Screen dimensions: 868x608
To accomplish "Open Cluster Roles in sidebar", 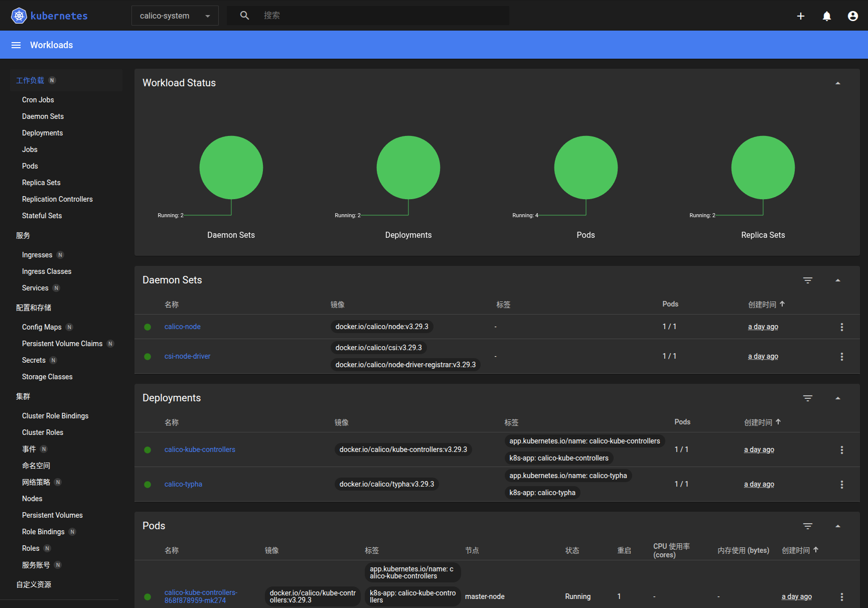I will (x=43, y=432).
